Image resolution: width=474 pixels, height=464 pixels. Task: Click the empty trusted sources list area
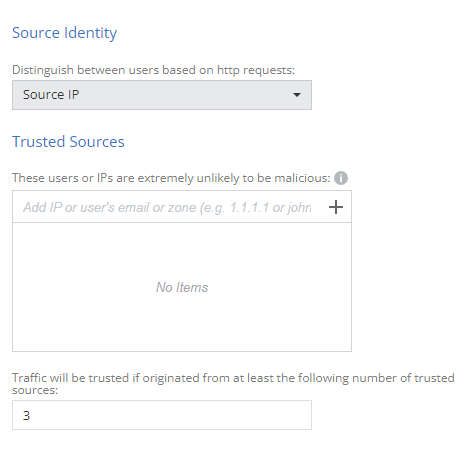(182, 287)
